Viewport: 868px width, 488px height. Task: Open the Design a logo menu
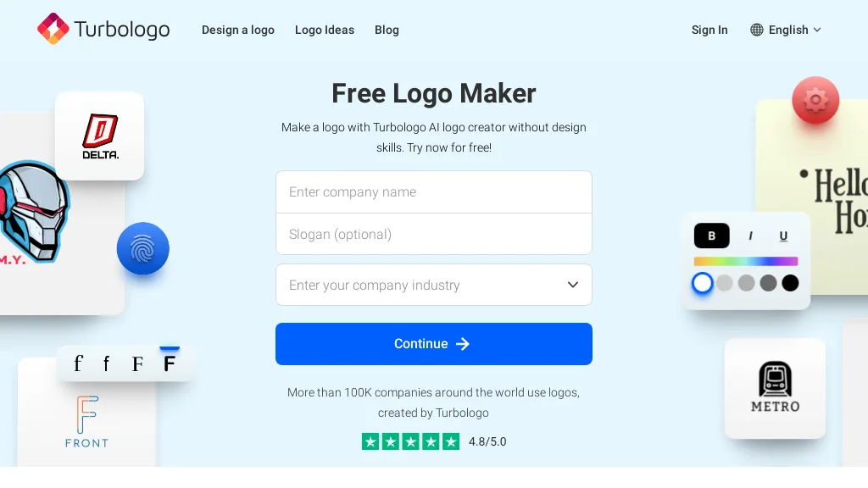click(238, 30)
